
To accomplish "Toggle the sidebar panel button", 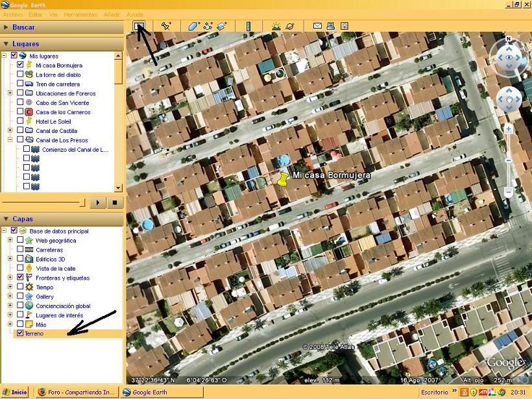I will (139, 26).
